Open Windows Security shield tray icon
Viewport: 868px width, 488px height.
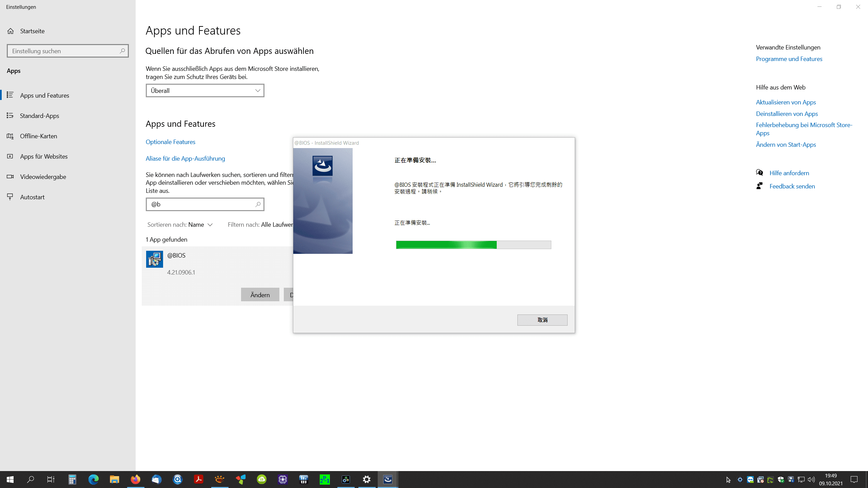781,480
